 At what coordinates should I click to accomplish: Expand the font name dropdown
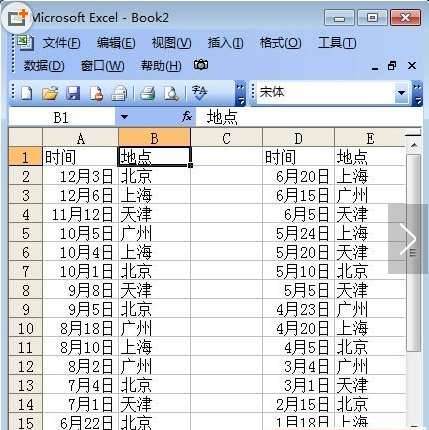[x=401, y=92]
